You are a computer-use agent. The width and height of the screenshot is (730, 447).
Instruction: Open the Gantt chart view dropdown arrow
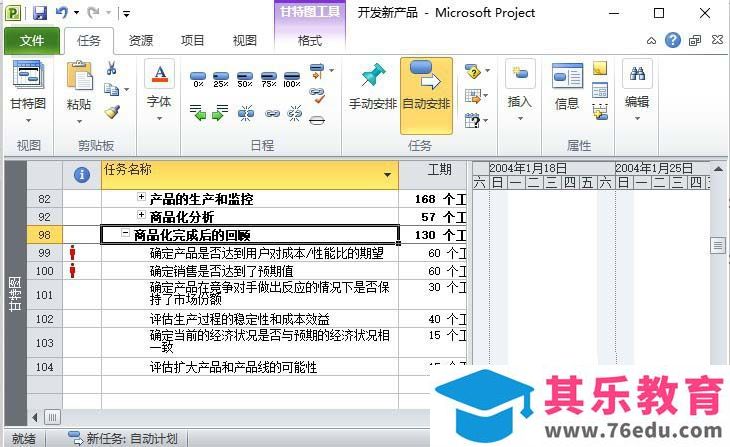tap(28, 121)
